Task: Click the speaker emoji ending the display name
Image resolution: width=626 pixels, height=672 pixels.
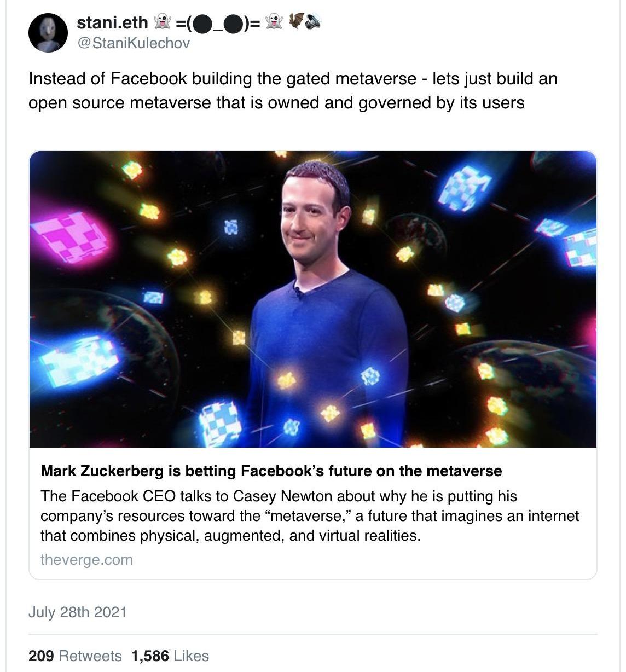Action: click(x=313, y=22)
